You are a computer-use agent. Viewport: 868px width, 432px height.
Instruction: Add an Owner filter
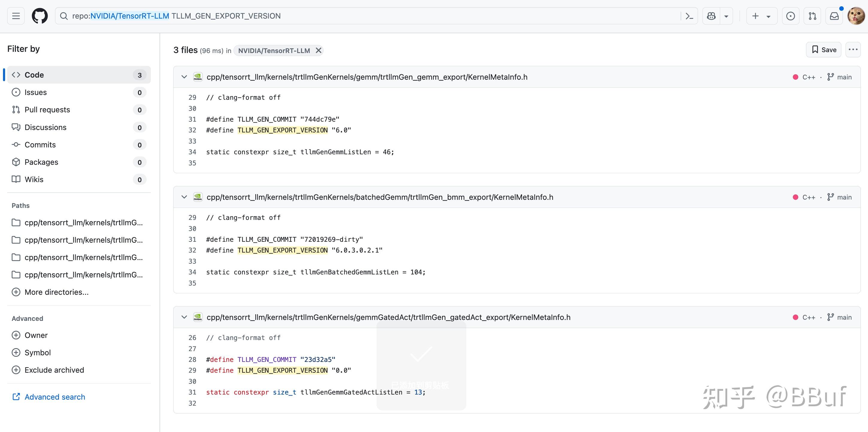click(x=36, y=335)
